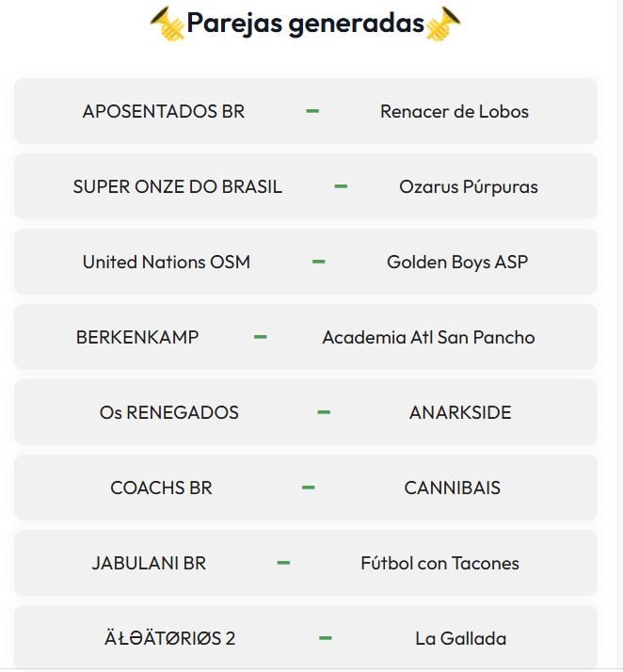Screen dimensions: 623x672
Task: Click the ÄŁØÄTØRIØS 2 team name
Action: [170, 638]
